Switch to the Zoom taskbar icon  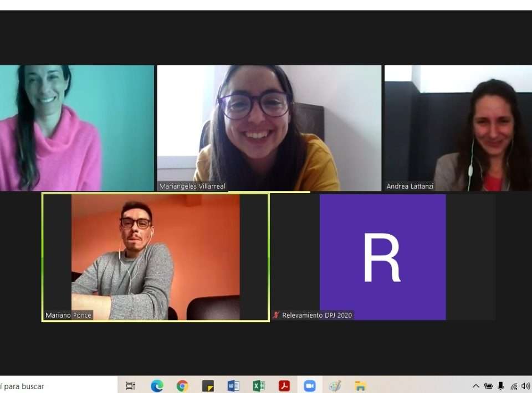click(x=309, y=386)
